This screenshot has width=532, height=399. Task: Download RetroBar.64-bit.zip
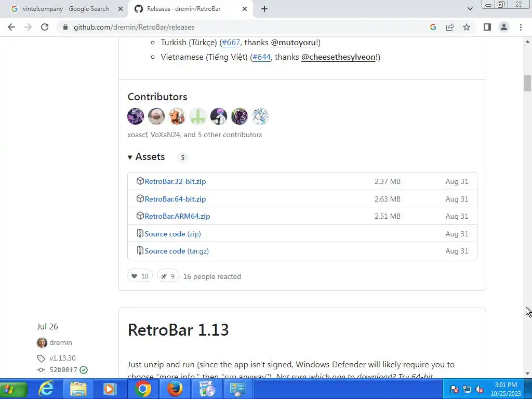coord(175,199)
